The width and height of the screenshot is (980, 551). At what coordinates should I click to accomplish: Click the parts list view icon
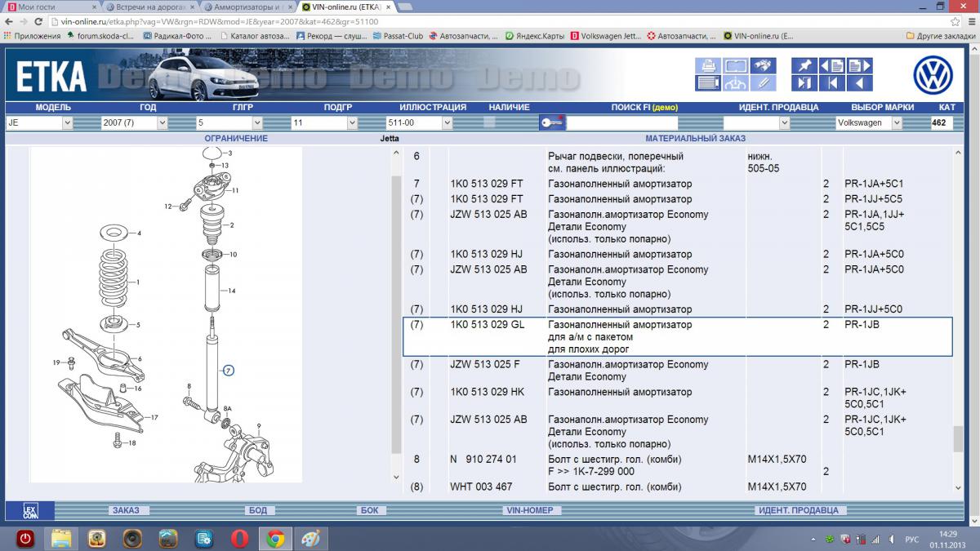708,83
